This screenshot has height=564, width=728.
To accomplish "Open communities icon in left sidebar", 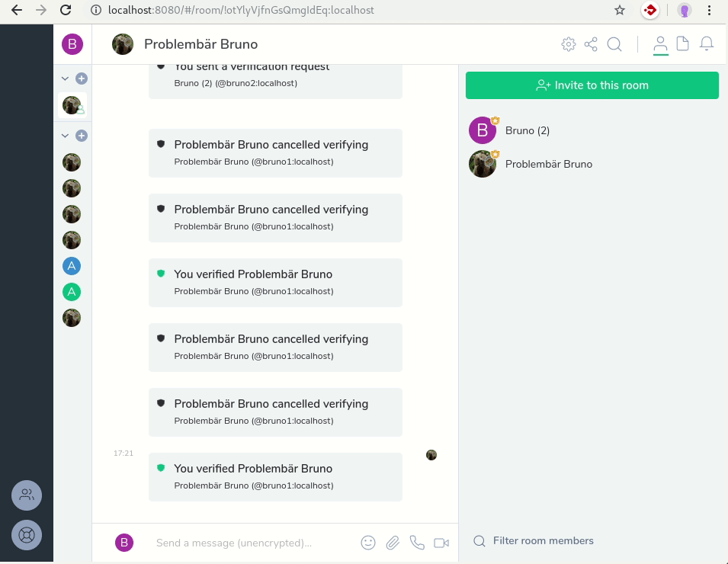I will tap(27, 495).
